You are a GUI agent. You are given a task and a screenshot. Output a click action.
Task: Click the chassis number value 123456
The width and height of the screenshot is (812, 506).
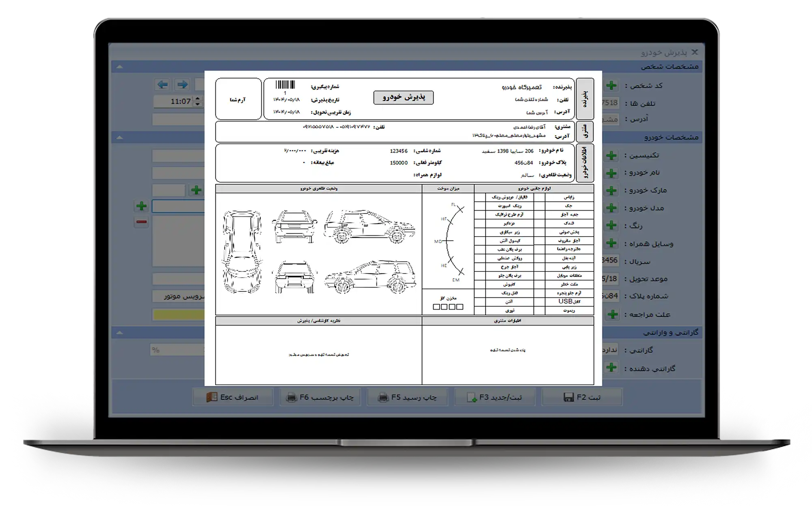click(399, 151)
